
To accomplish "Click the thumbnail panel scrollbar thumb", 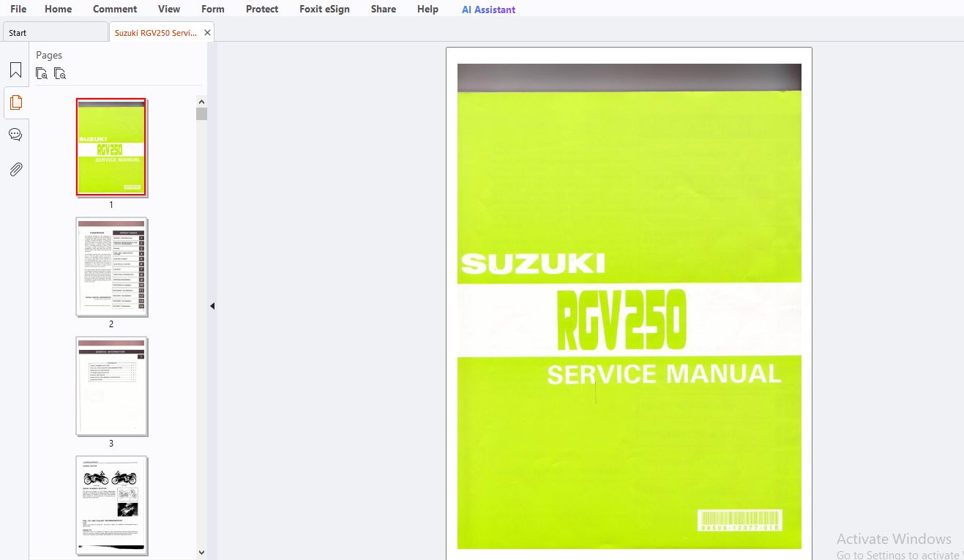I will 202,113.
